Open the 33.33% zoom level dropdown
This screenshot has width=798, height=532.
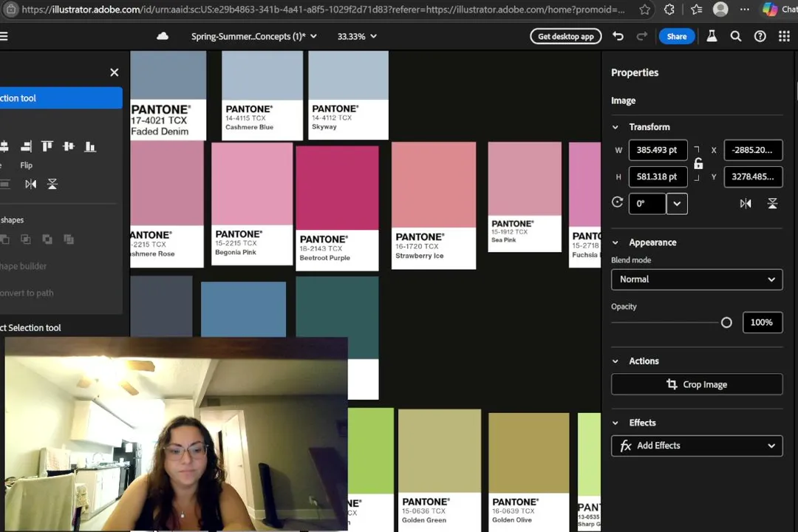click(357, 36)
